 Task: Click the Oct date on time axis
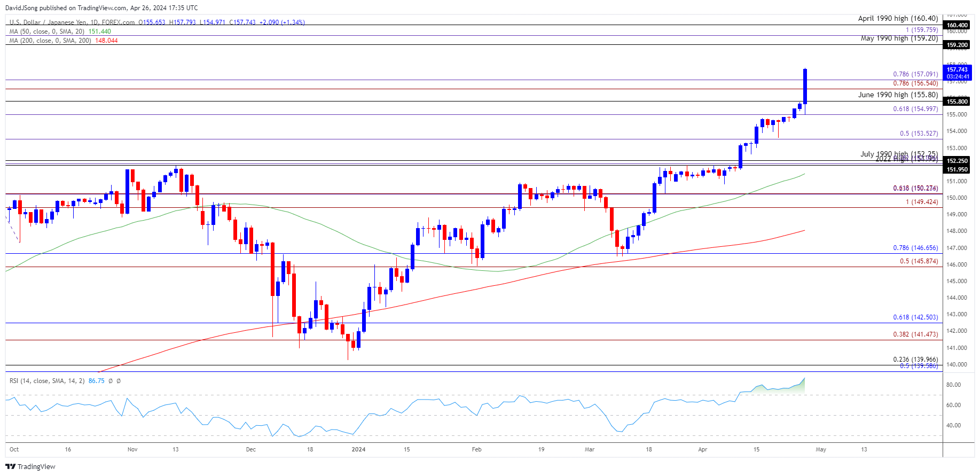(14, 449)
